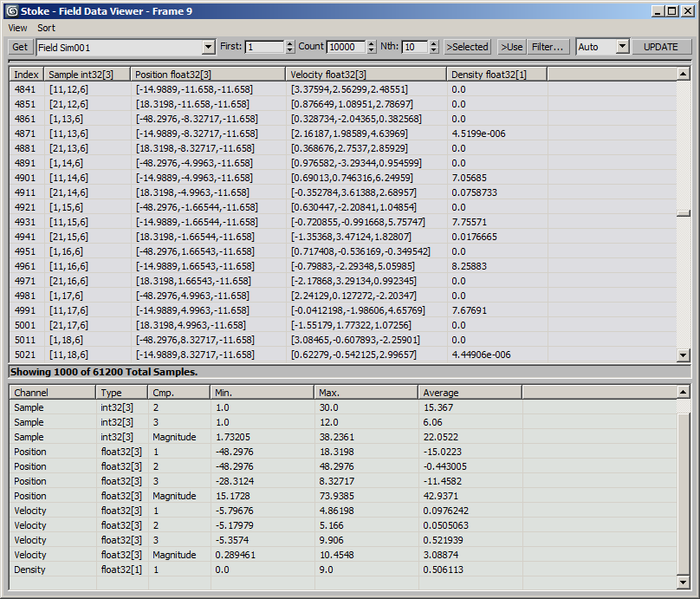Click the Type column header in statistics
Viewport: 700px width, 599px height.
[x=122, y=393]
